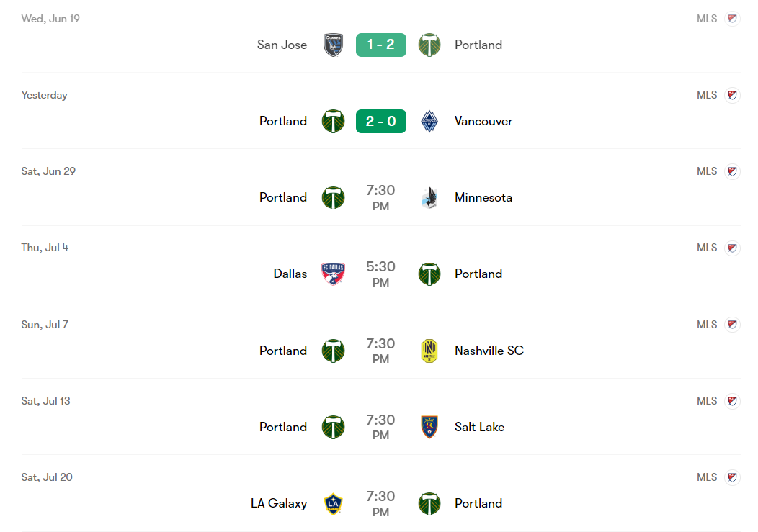Open the San Jose 1 - 2 score
Image resolution: width=758 pixels, height=532 pixels.
[381, 45]
